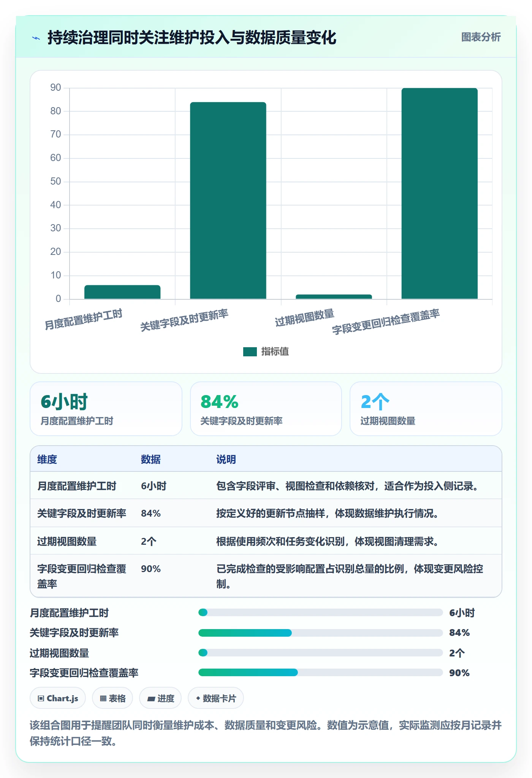Screen dimensions: 532x778
Task: Click the footer note starting with 该组合图用于提醒团队
Action: (x=266, y=733)
